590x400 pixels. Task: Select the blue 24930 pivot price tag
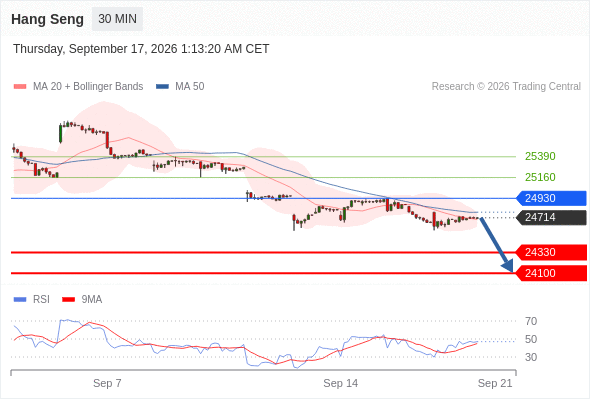click(551, 198)
